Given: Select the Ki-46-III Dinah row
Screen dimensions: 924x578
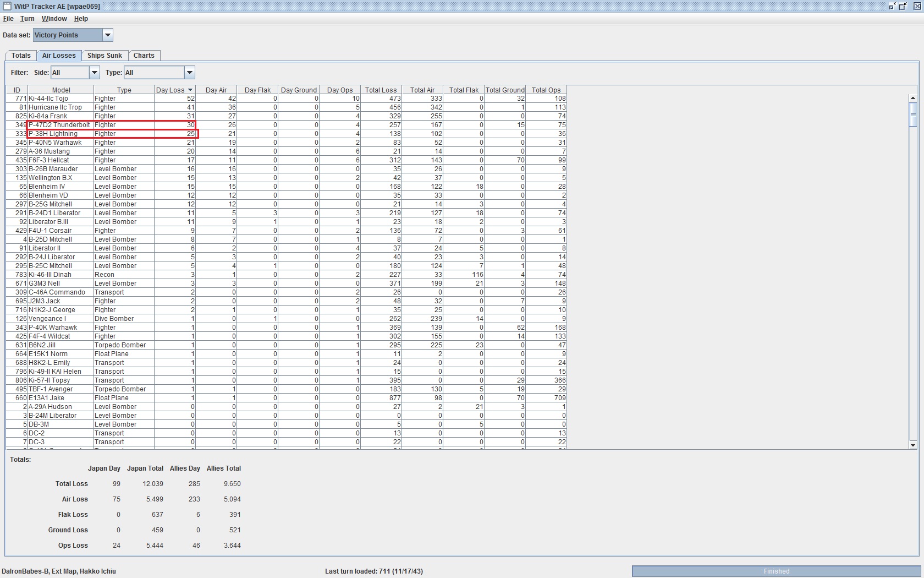Looking at the screenshot, I should click(x=286, y=275).
